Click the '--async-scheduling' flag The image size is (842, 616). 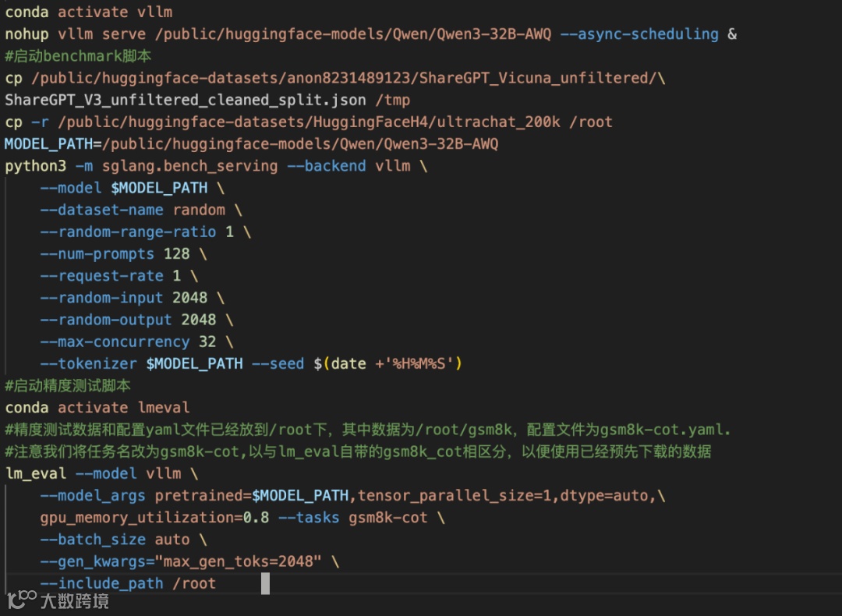[639, 34]
